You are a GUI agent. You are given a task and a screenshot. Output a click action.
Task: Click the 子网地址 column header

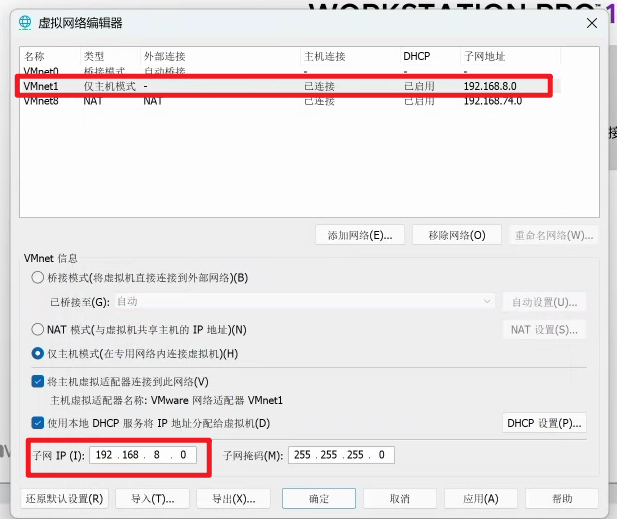tap(510, 56)
